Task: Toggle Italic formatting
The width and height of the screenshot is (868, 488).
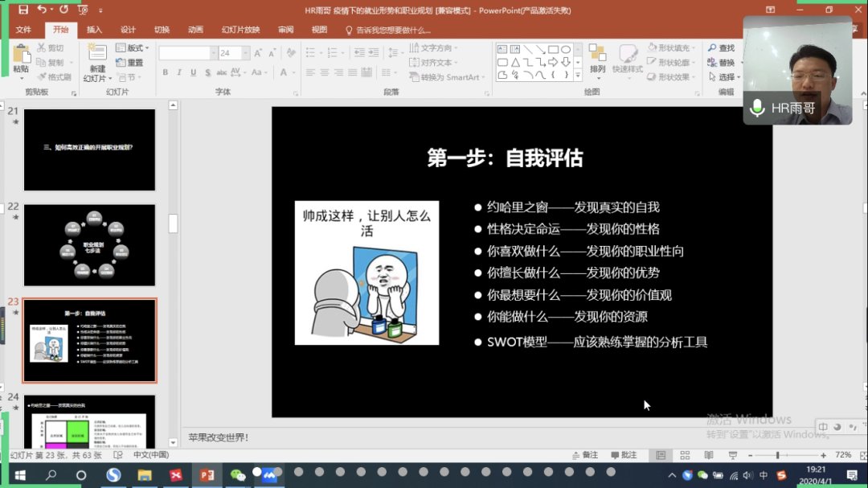Action: 178,72
